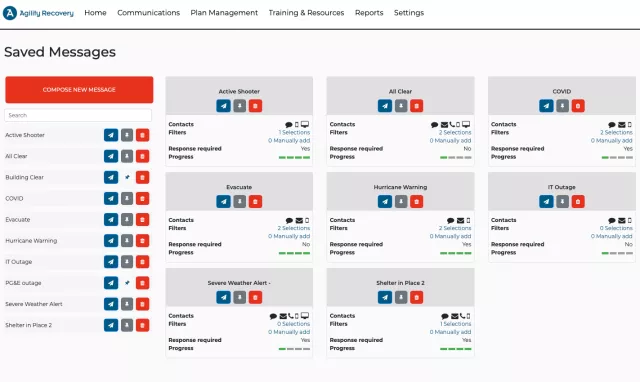Screen dimensions: 640x382
Task: Click the 'Evacuate' card title
Action: 239,187
